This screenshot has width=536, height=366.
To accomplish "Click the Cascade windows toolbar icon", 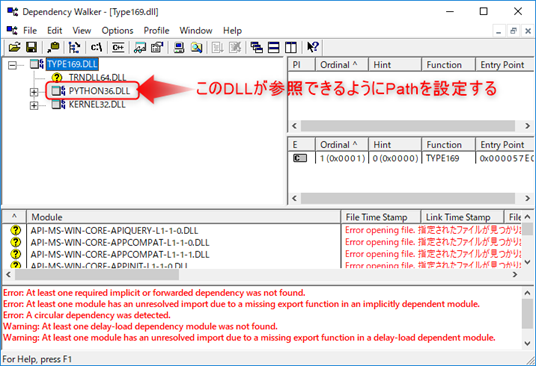I will coord(256,47).
